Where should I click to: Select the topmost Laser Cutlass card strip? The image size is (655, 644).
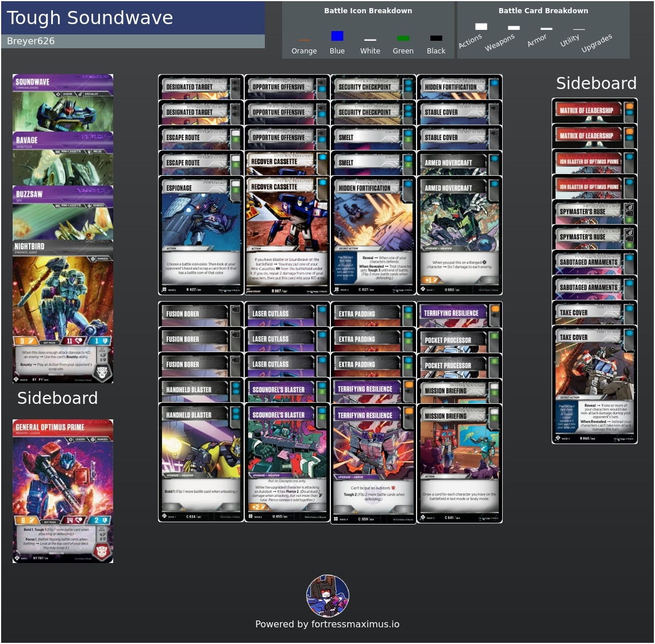click(x=287, y=314)
